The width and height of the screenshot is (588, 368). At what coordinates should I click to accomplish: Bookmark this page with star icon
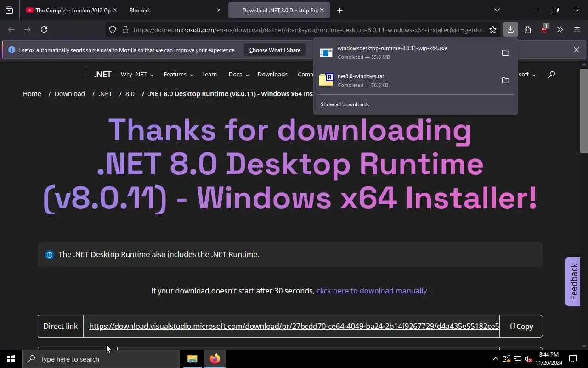(x=493, y=30)
